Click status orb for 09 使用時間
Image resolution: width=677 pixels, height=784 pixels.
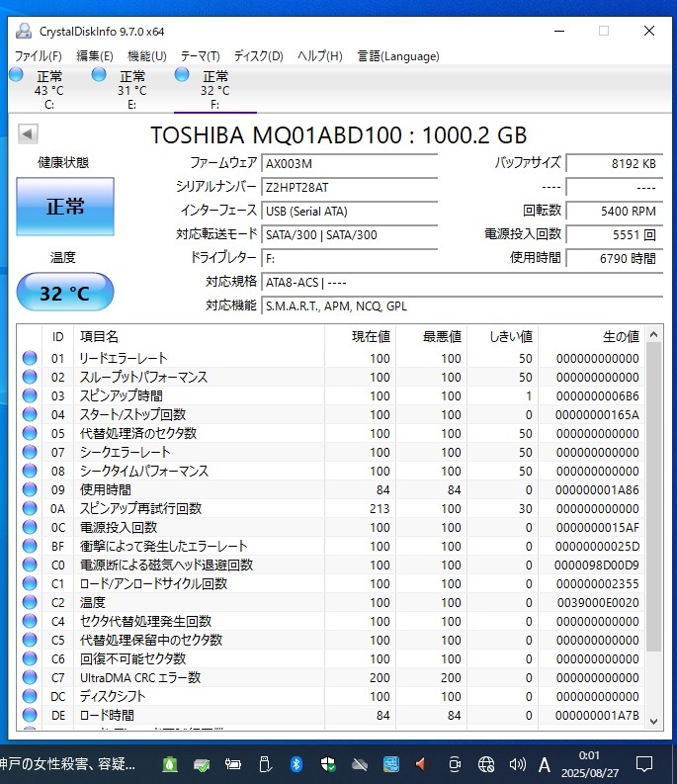(30, 489)
